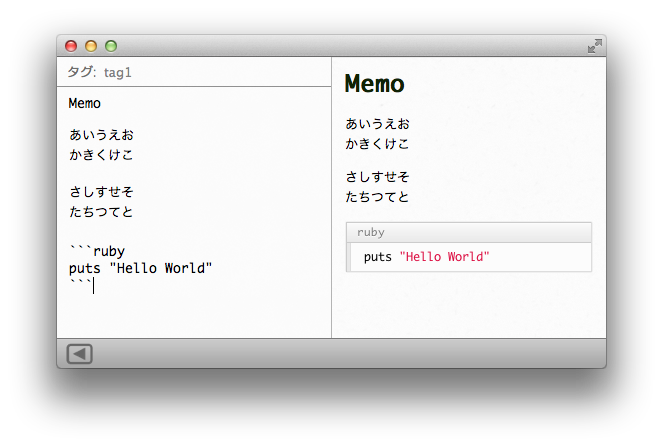
Task: Click the editor line 'さしすせそ'
Action: coord(101,192)
